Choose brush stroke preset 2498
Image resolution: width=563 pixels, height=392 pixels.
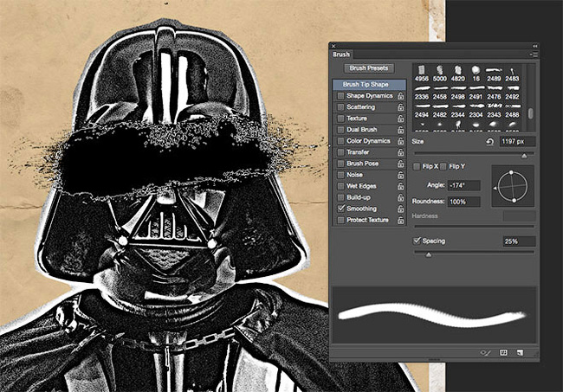click(x=457, y=93)
